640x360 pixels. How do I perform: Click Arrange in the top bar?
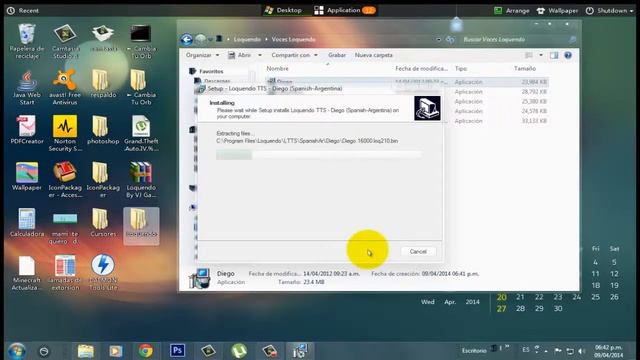coord(511,11)
